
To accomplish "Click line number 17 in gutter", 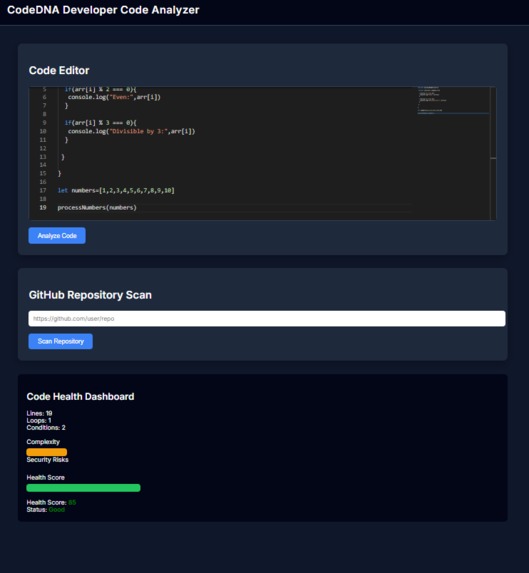I will coord(43,190).
